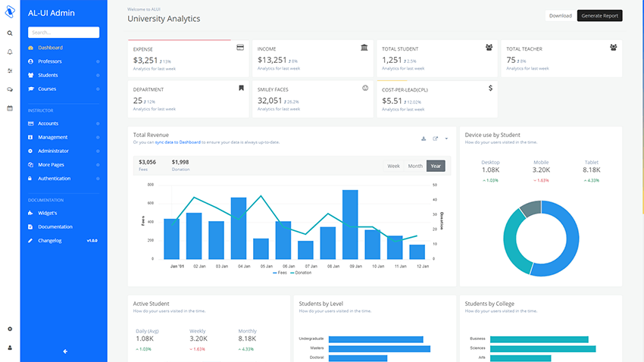The image size is (644, 362).
Task: Switch revenue chart to Week view
Action: (x=394, y=166)
